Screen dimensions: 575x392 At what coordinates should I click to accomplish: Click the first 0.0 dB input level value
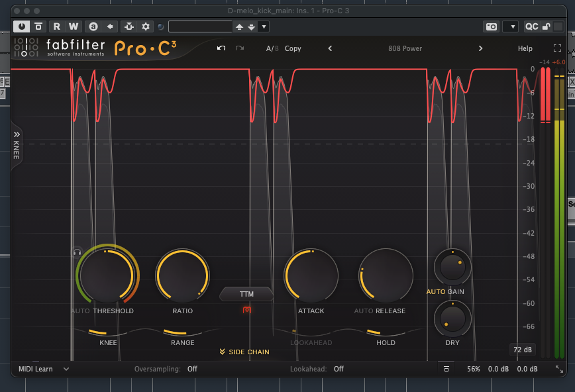498,369
